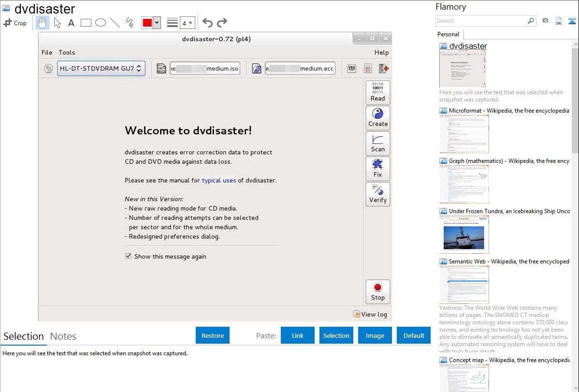This screenshot has width=579, height=392.
Task: Click the blue icon right of page icon
Action: coord(572,21)
